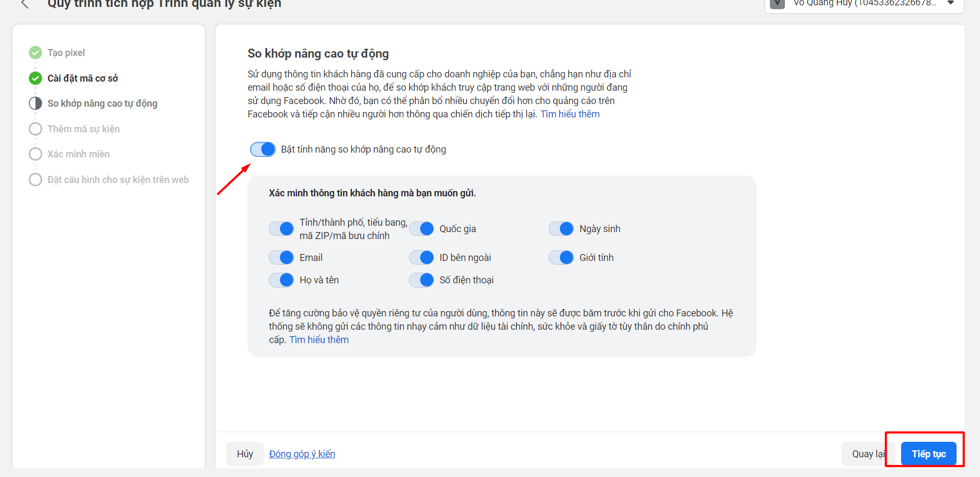Disable the Bật tính năng so khớp toggle
The width and height of the screenshot is (980, 477).
[x=263, y=149]
